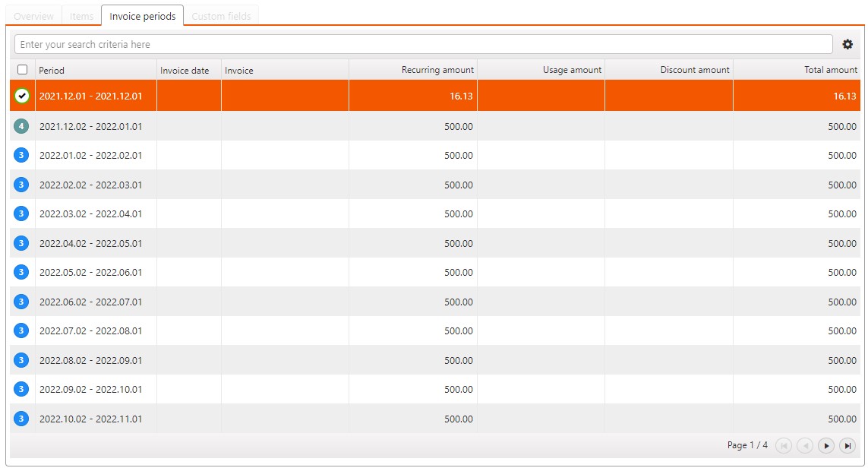Screen dimensions: 868x468
Task: Click status badge for period 2022.10.02 - 2022.11.01
Action: (x=21, y=419)
